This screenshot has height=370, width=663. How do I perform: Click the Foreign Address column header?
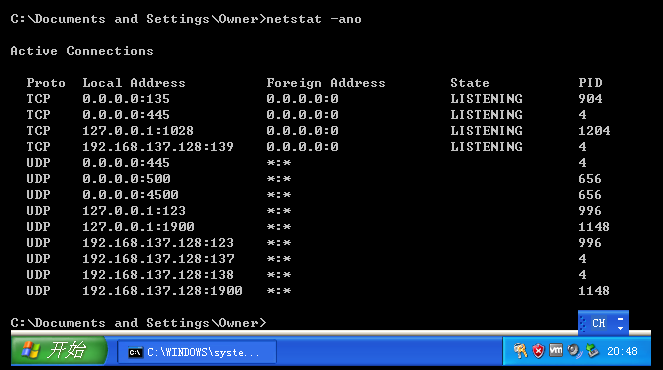[x=326, y=83]
